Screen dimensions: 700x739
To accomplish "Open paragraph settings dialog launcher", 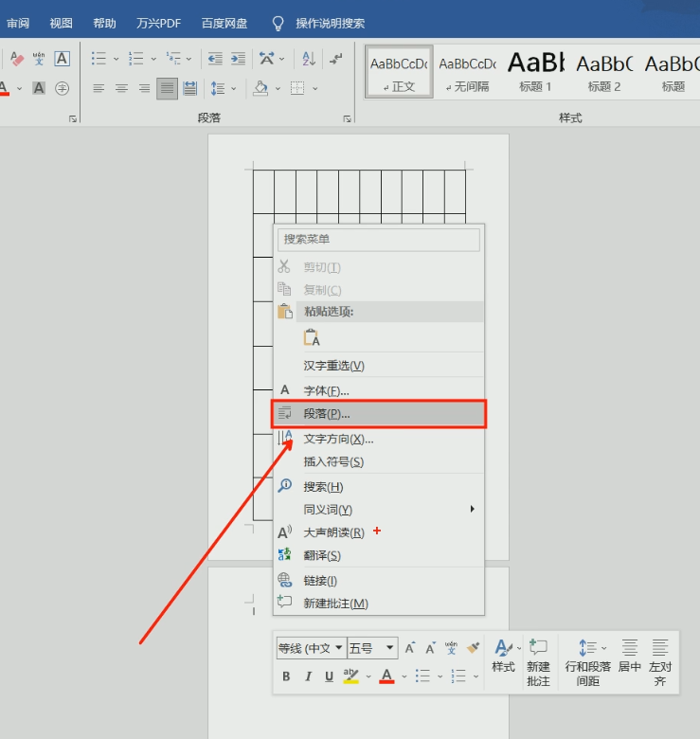I will 348,118.
